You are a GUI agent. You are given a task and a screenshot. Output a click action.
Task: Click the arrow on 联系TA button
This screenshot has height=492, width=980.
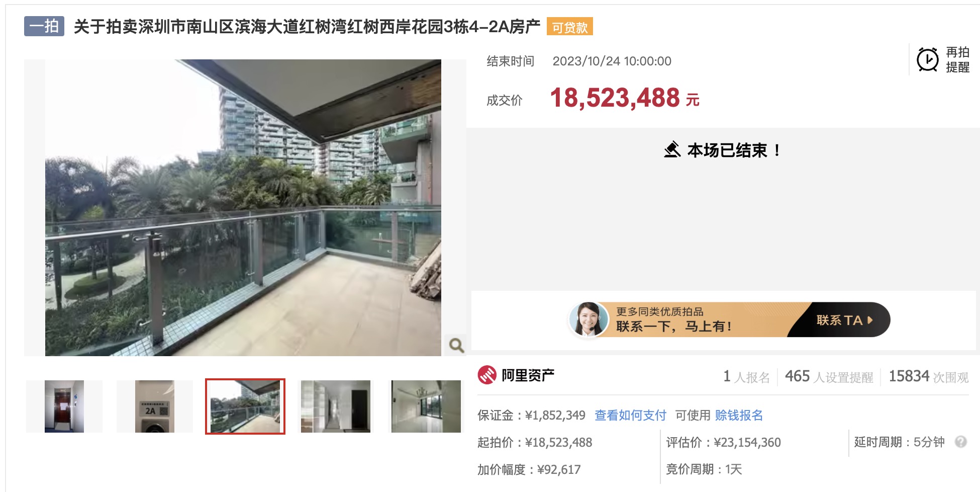(870, 320)
